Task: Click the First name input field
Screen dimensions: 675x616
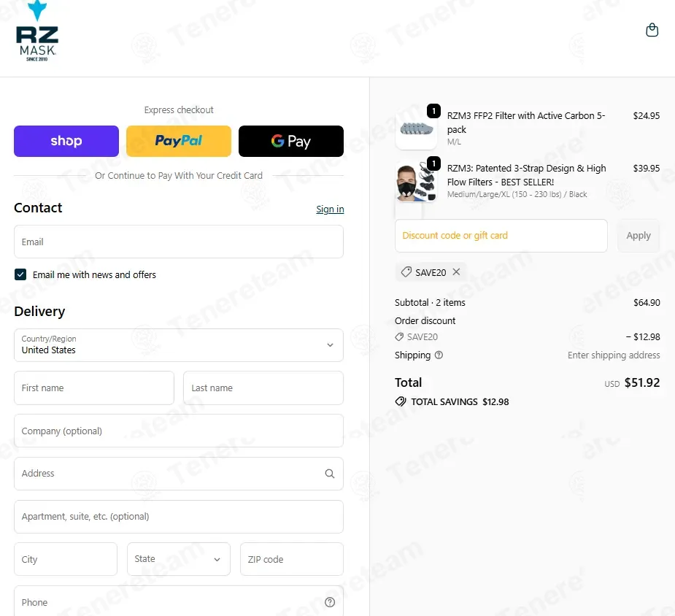Action: click(x=94, y=388)
